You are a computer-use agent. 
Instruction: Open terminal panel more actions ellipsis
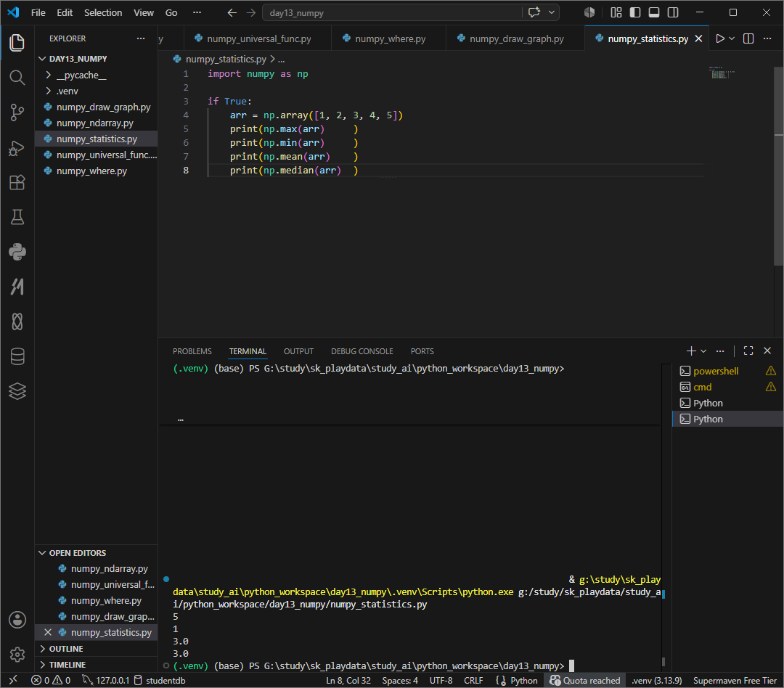pos(720,351)
